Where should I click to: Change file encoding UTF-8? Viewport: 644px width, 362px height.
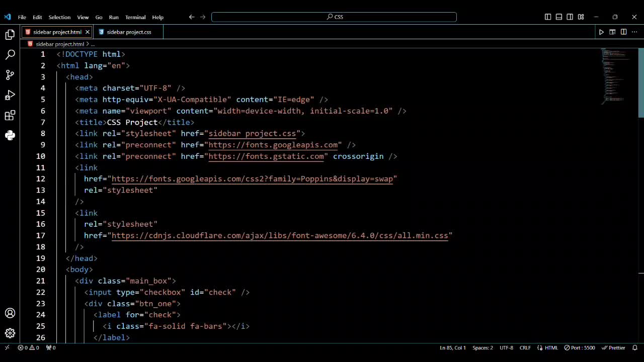(506, 347)
